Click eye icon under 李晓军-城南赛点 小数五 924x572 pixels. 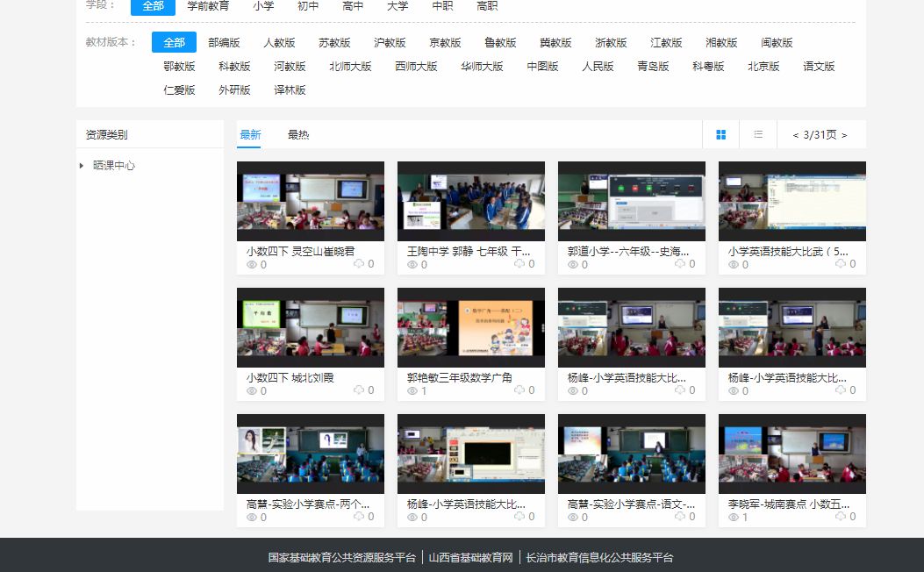[734, 518]
